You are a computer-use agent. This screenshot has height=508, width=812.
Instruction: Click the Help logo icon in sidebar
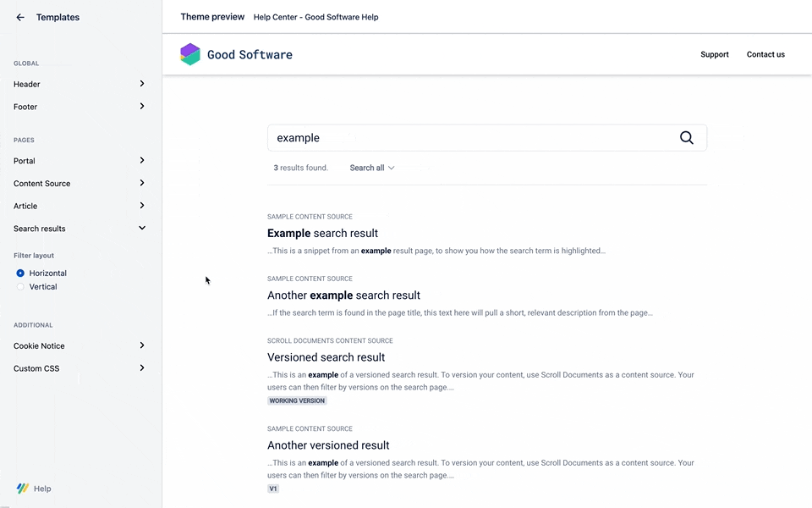pyautogui.click(x=23, y=489)
